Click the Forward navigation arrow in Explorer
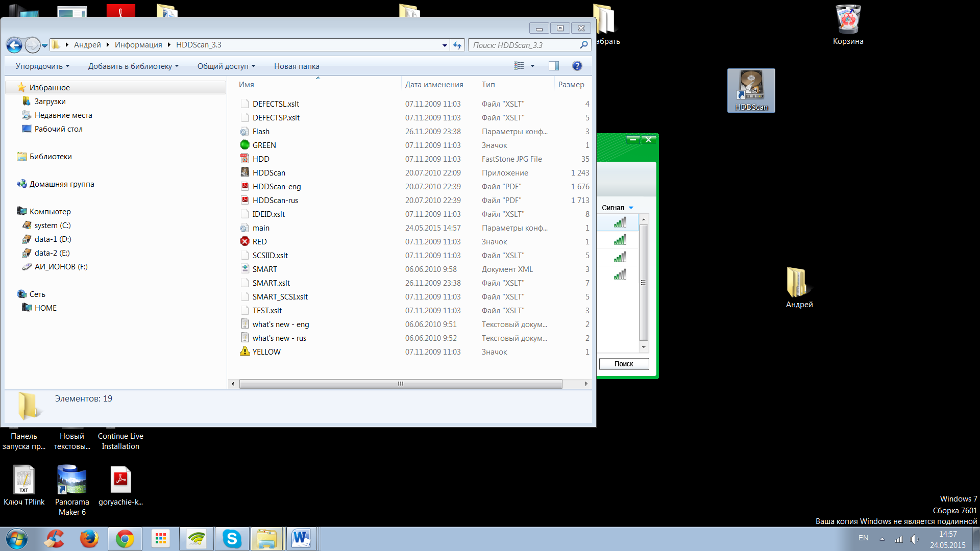Image resolution: width=980 pixels, height=551 pixels. [32, 45]
